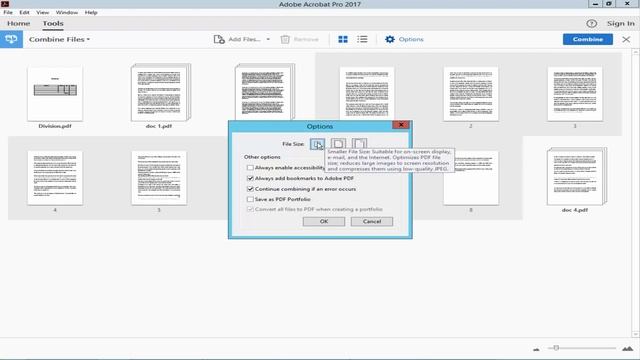Image resolution: width=640 pixels, height=360 pixels.
Task: Close the Options dialog
Action: [x=401, y=125]
